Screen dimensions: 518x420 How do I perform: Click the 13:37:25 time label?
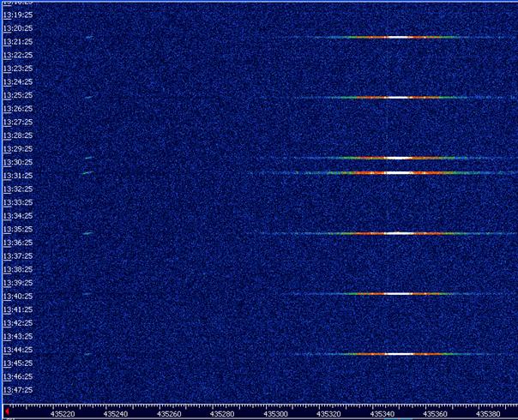[18, 256]
